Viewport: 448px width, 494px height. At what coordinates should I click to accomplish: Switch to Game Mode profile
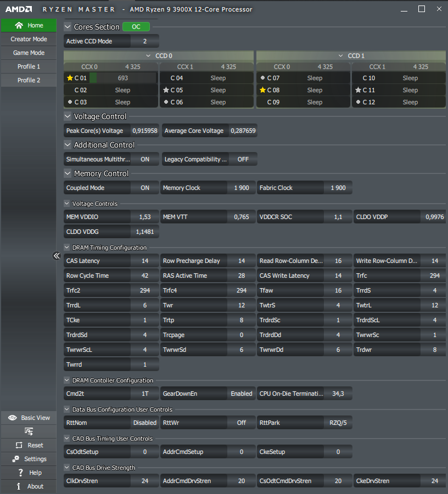point(29,53)
